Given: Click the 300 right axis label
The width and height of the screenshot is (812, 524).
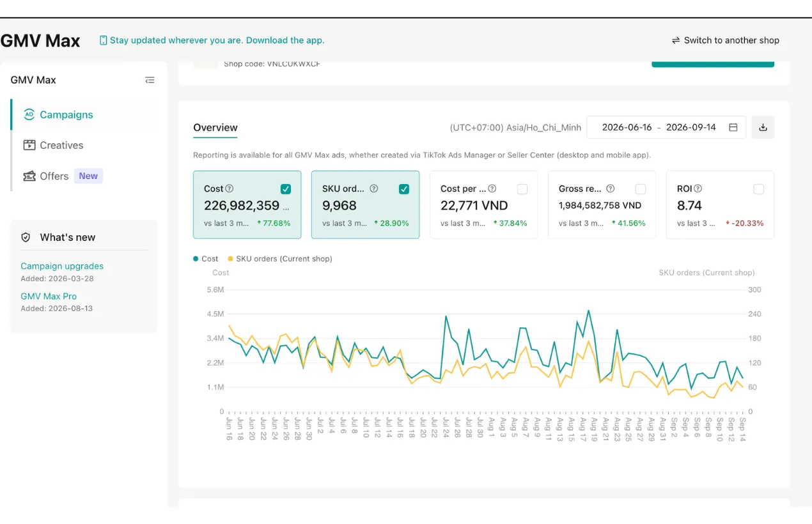Looking at the screenshot, I should tap(754, 289).
